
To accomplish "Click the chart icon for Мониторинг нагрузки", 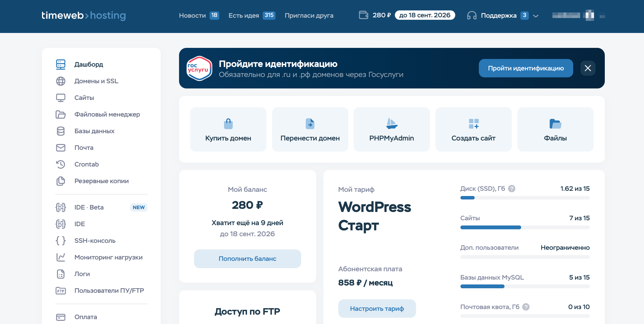I will (x=61, y=257).
